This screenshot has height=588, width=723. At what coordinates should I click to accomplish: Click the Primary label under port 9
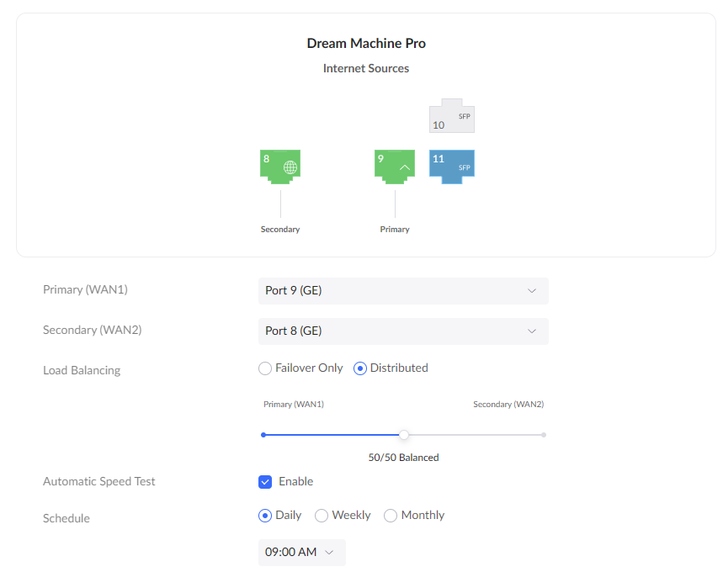(x=395, y=230)
